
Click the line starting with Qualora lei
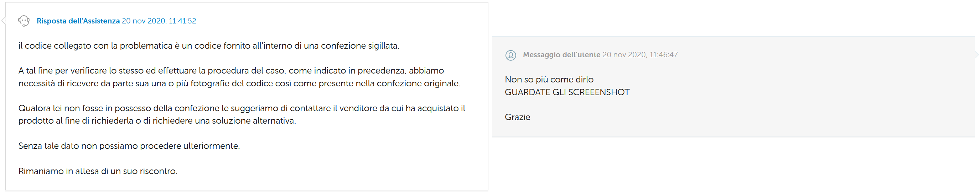tap(241, 108)
